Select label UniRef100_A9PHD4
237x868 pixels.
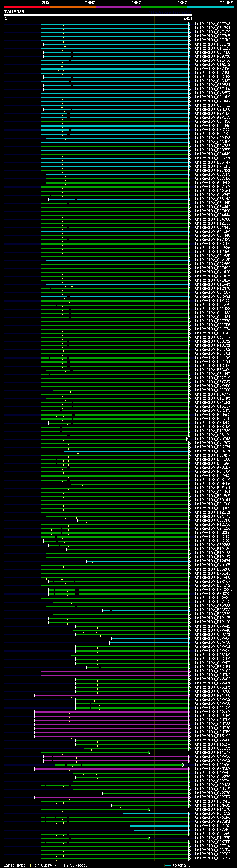(x=213, y=113)
